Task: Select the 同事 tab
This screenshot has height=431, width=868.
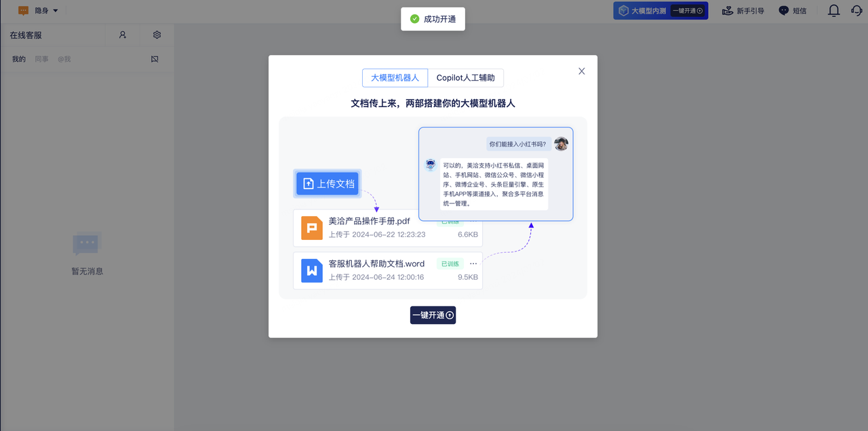Action: pos(42,59)
